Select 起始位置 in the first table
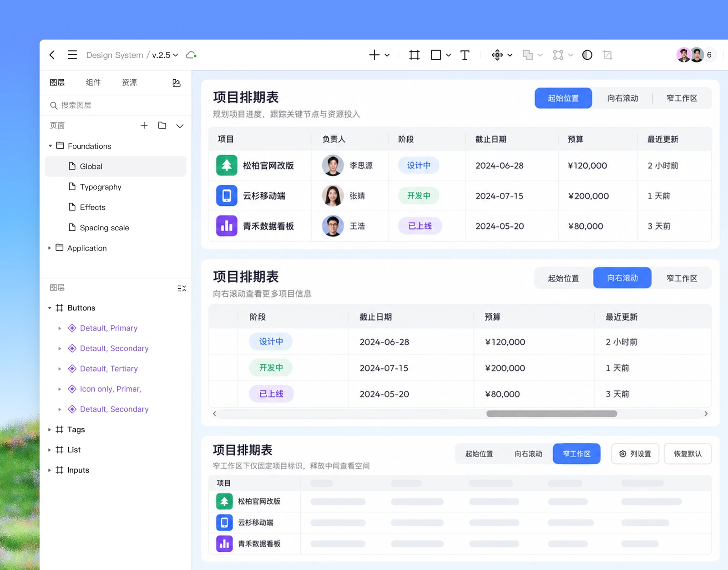The height and width of the screenshot is (570, 728). click(563, 98)
